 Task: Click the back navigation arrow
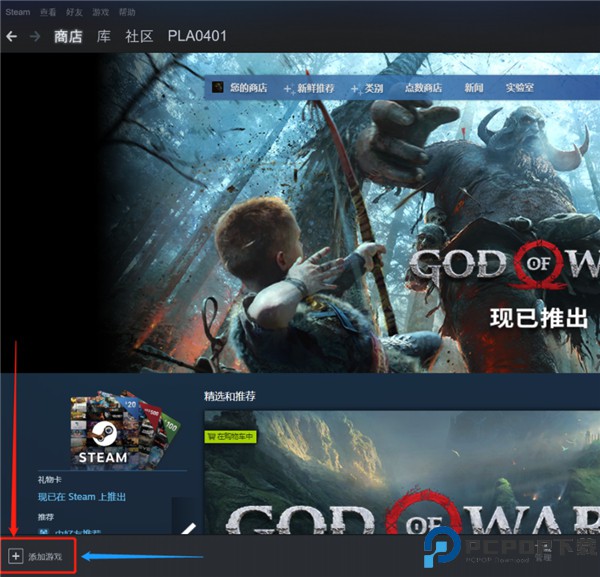coord(12,37)
